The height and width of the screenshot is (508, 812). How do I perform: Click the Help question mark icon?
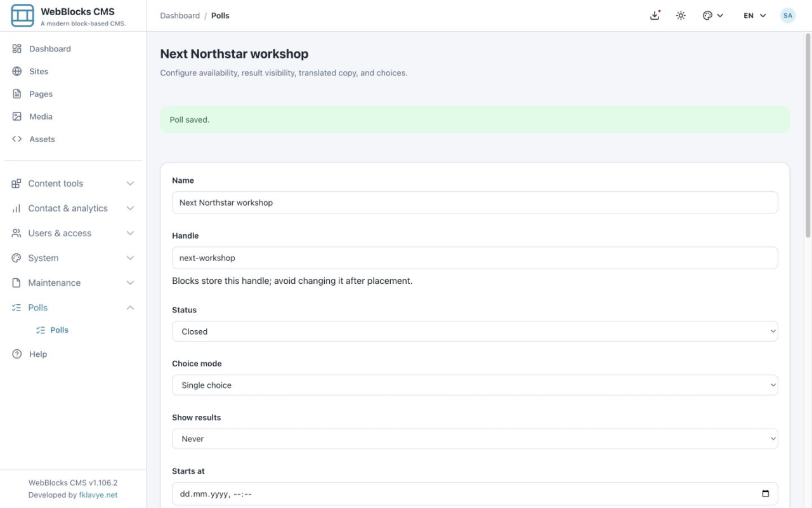17,354
